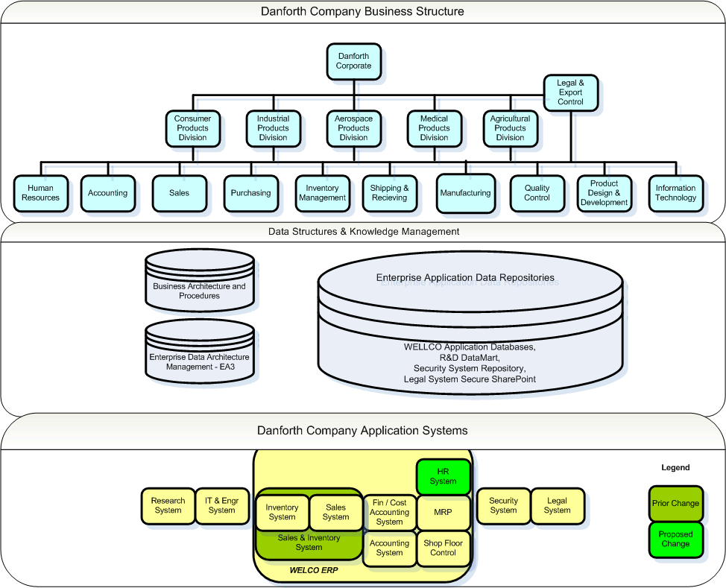Select the Shipping & Receiving box
The image size is (726, 588).
pos(389,193)
